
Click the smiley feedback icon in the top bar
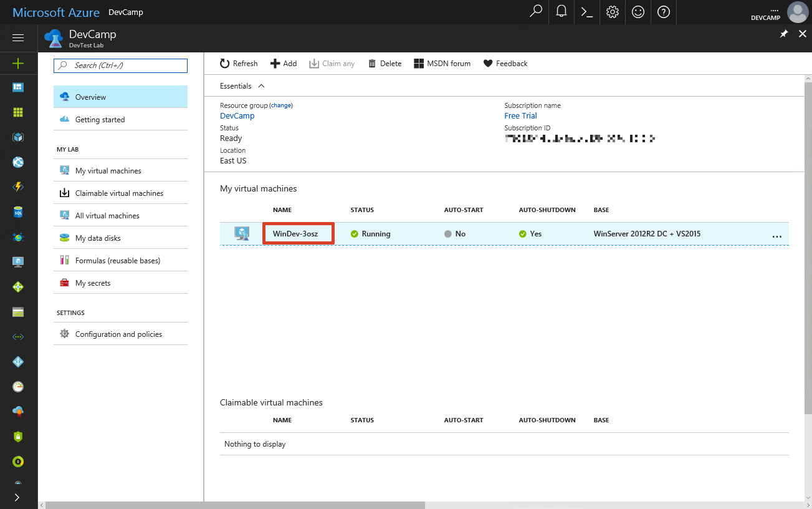click(x=638, y=12)
